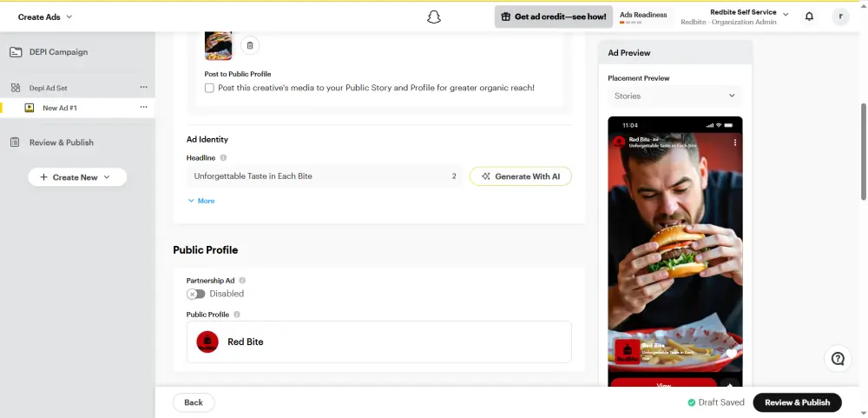Image resolution: width=868 pixels, height=418 pixels.
Task: Expand the Redbite Self Service account menu
Action: tap(786, 15)
